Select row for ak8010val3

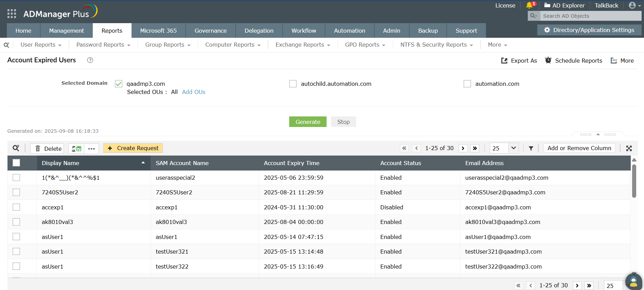[16, 222]
